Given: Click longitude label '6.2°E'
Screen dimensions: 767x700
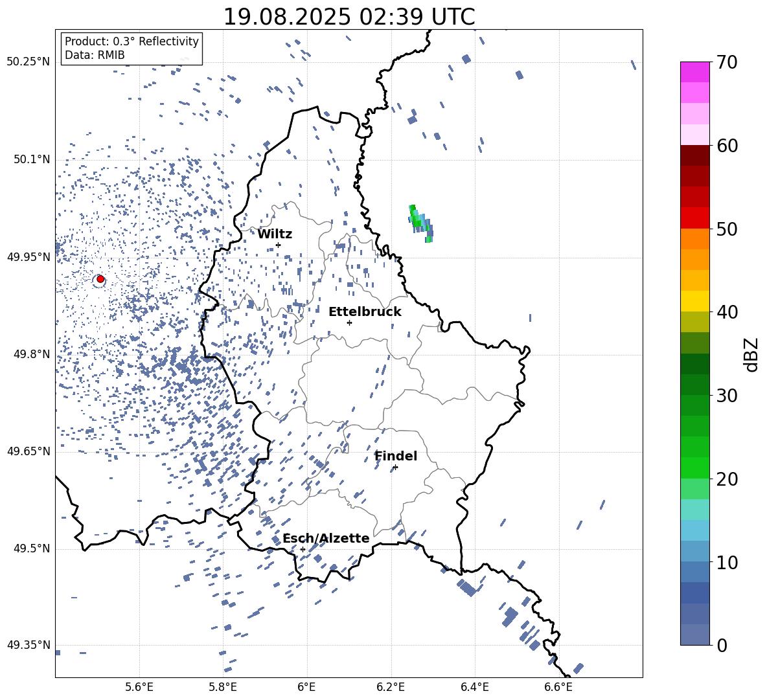Looking at the screenshot, I should click(x=391, y=687).
